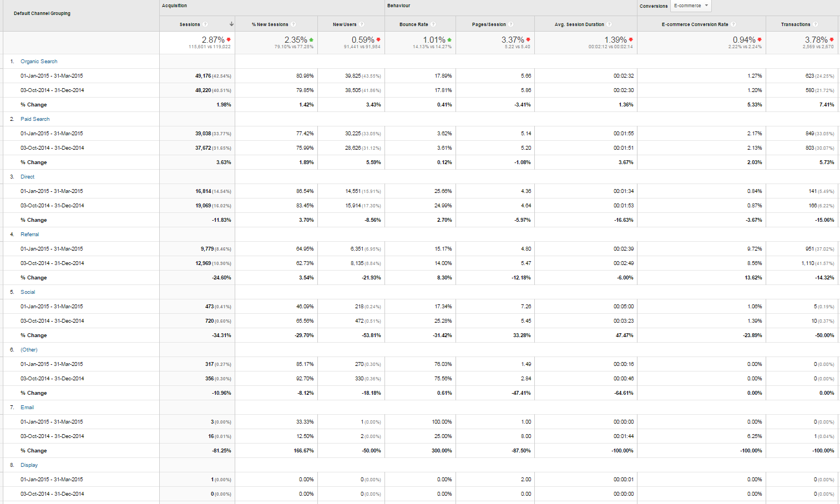Sort by Bounce Rate column header

(414, 24)
